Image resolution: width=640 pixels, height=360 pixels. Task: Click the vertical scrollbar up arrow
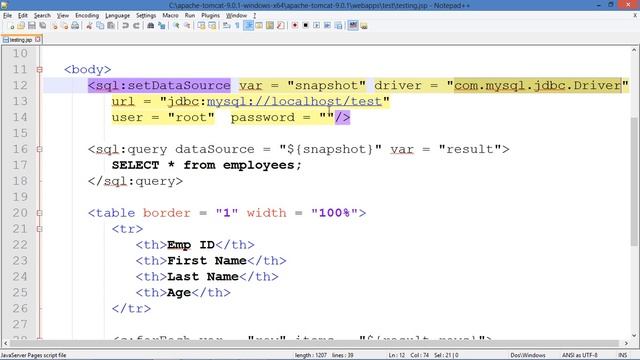(634, 50)
